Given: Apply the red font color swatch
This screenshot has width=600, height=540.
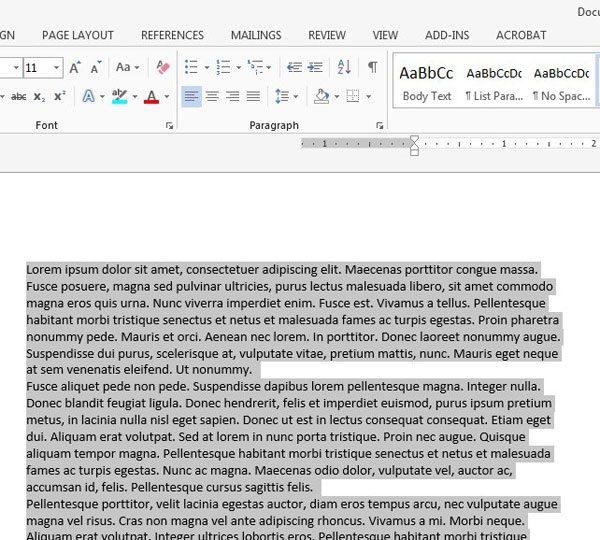Looking at the screenshot, I should pyautogui.click(x=151, y=97).
